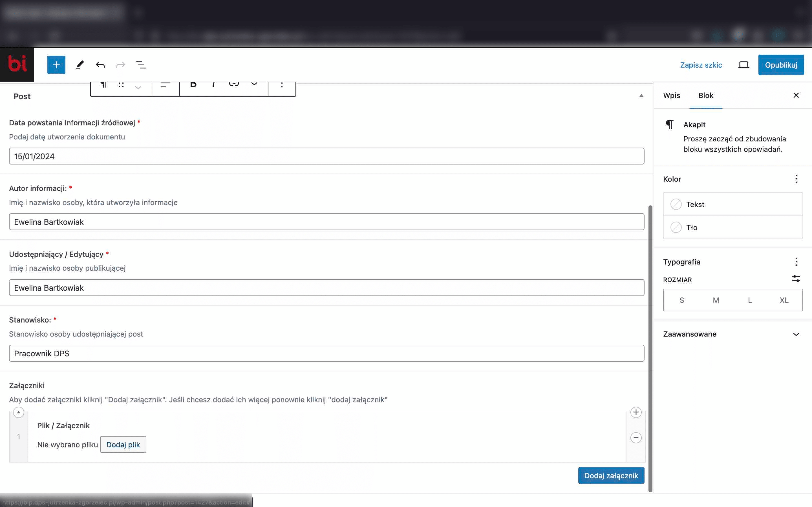Undo the last change with the arrow
This screenshot has width=812, height=507.
(x=100, y=65)
